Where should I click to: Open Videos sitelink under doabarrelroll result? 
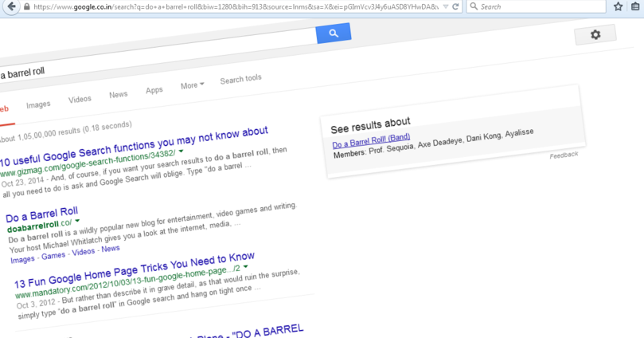point(84,252)
